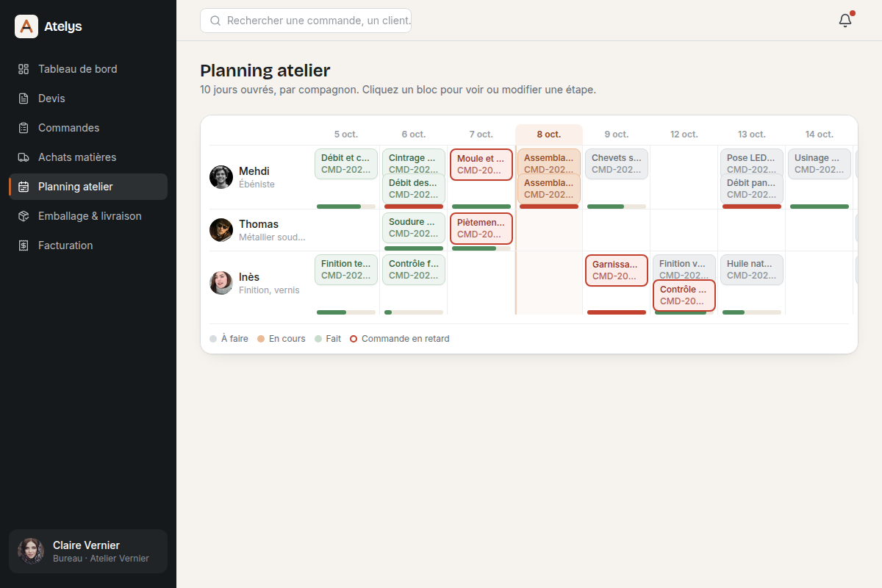Click Mehdi's load bar under 14 oct.
The height and width of the screenshot is (588, 882).
point(820,207)
